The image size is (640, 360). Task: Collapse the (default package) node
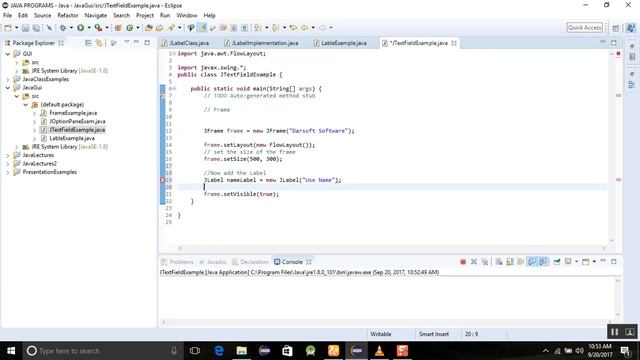click(26, 104)
